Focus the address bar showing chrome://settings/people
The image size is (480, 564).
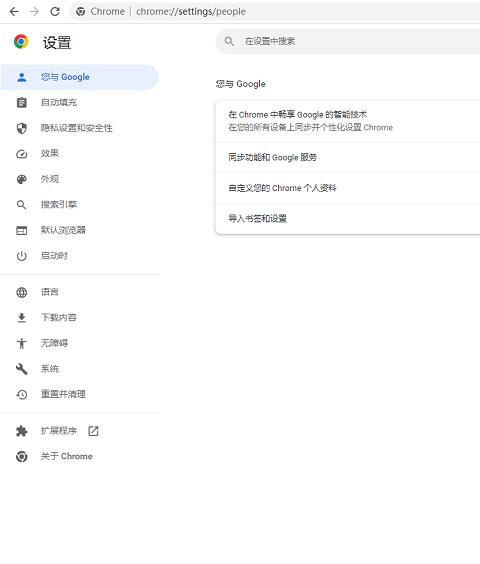tap(276, 12)
